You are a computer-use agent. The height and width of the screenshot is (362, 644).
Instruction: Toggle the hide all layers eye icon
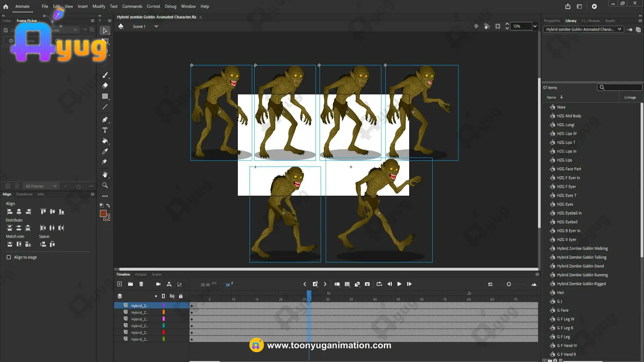pyautogui.click(x=172, y=296)
